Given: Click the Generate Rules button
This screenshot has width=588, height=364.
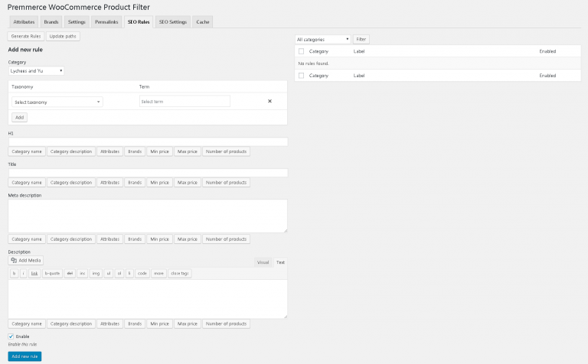Looking at the screenshot, I should (26, 37).
